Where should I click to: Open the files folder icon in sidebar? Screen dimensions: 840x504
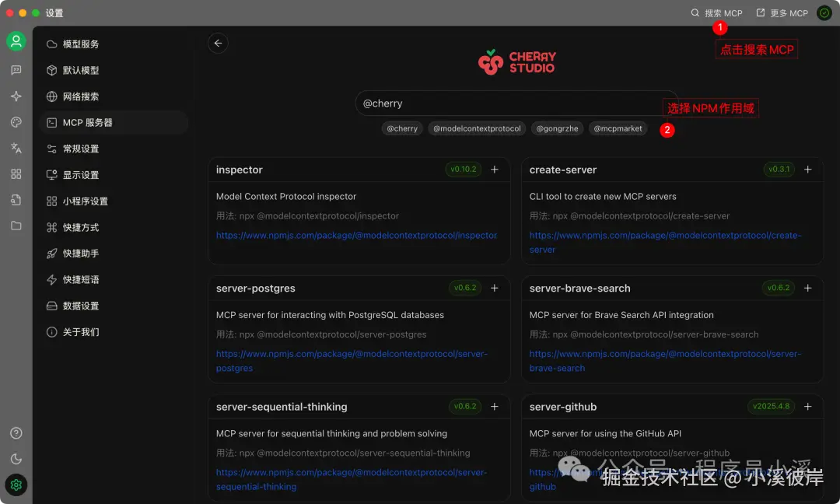16,226
